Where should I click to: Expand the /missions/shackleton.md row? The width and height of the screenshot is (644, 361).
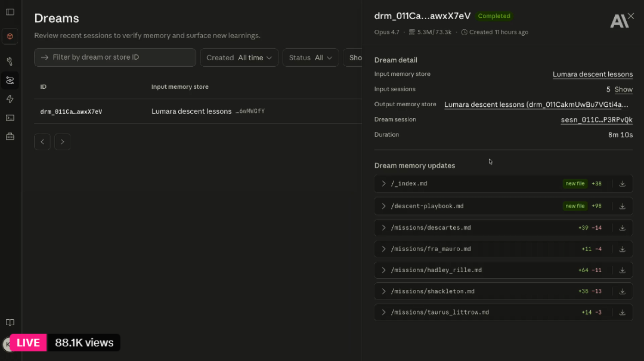(383, 292)
